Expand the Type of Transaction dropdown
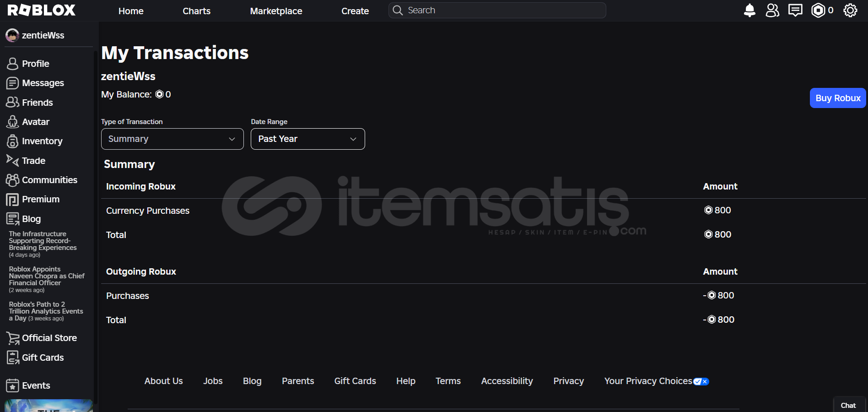868x412 pixels. 172,139
